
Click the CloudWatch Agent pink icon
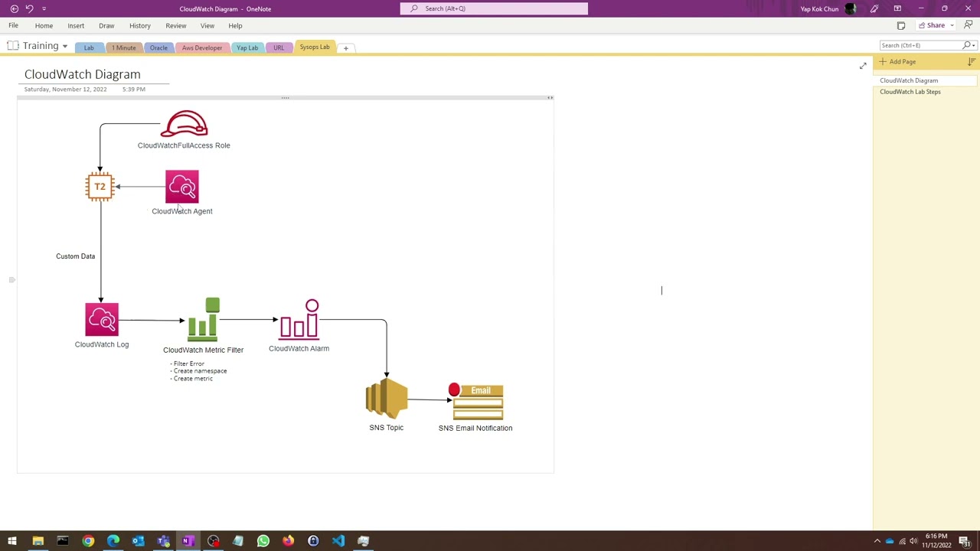click(x=182, y=187)
